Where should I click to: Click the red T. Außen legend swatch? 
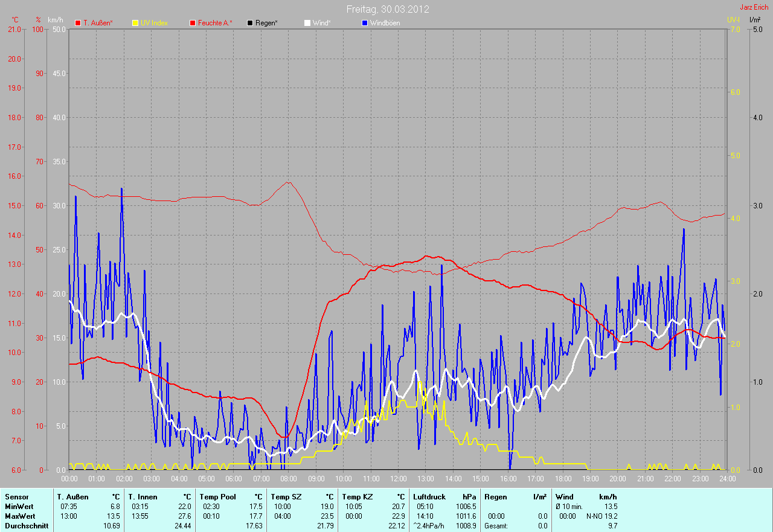(x=78, y=23)
